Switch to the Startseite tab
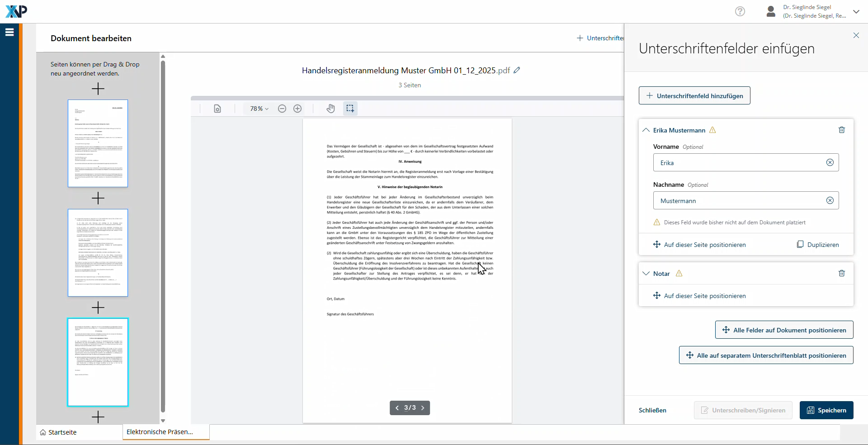 (x=58, y=432)
